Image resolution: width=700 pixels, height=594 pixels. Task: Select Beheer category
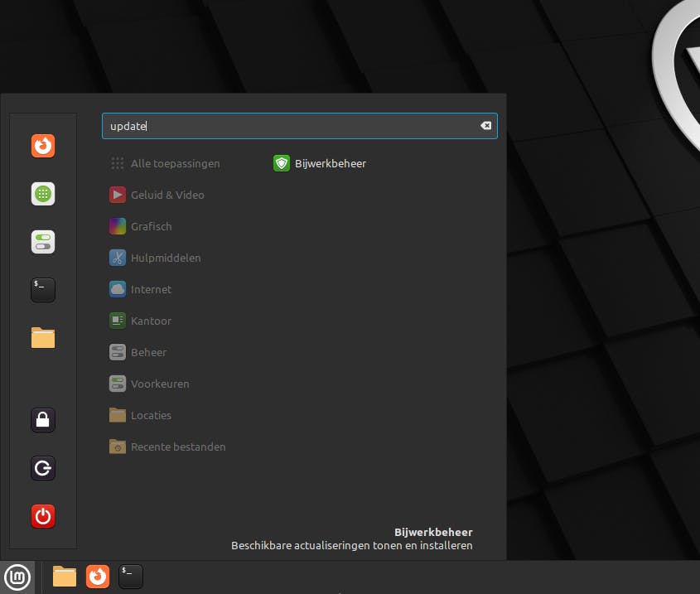pos(138,352)
